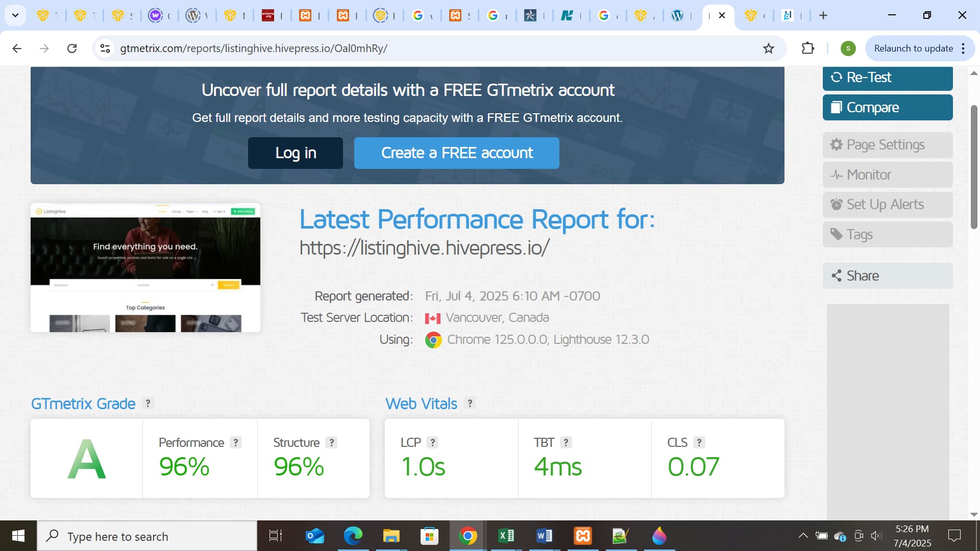980x551 pixels.
Task: Open the Windows notification center
Action: click(954, 536)
